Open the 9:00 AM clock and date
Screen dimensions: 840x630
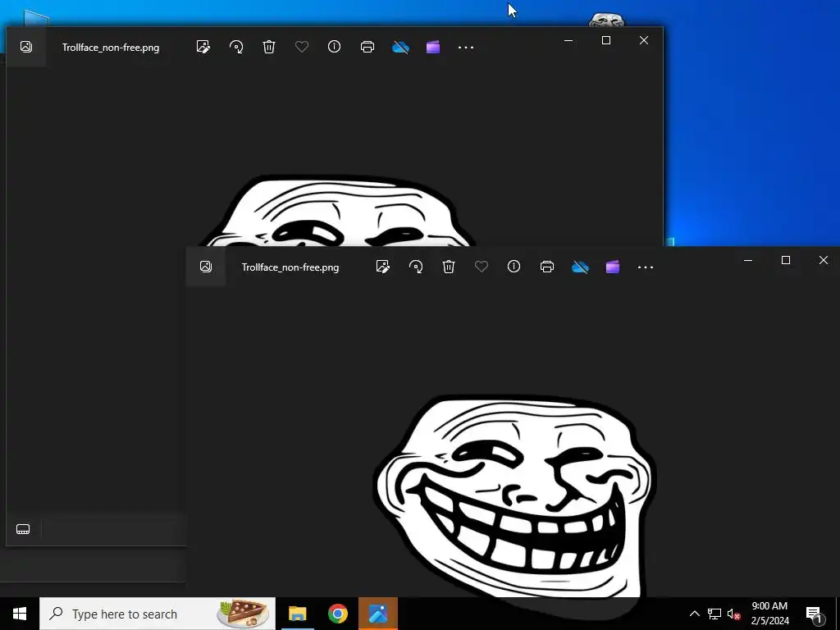[x=769, y=614]
